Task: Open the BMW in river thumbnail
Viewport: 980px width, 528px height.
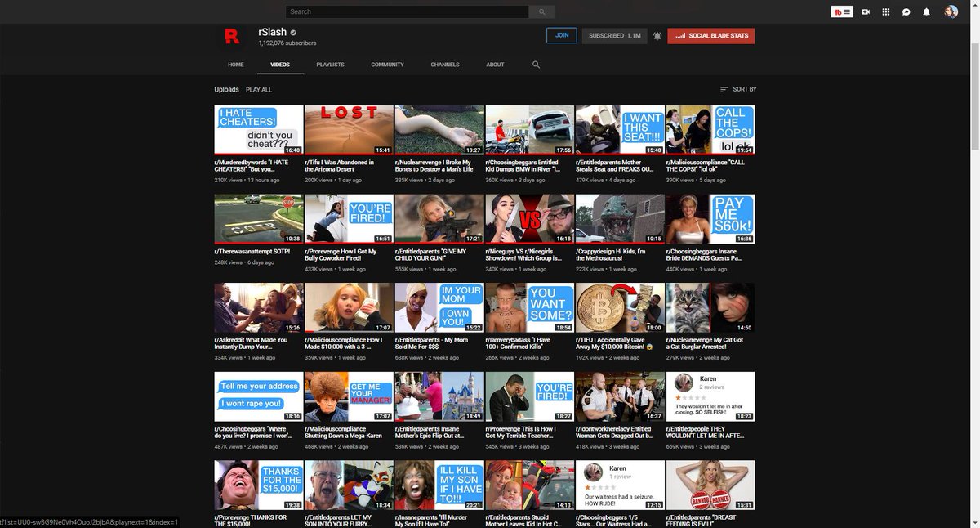Action: coord(529,130)
